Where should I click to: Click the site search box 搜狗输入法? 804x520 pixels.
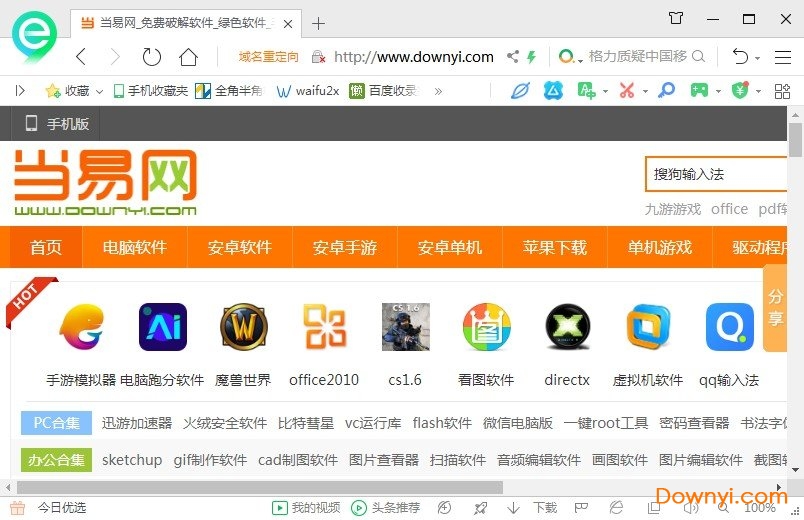714,174
